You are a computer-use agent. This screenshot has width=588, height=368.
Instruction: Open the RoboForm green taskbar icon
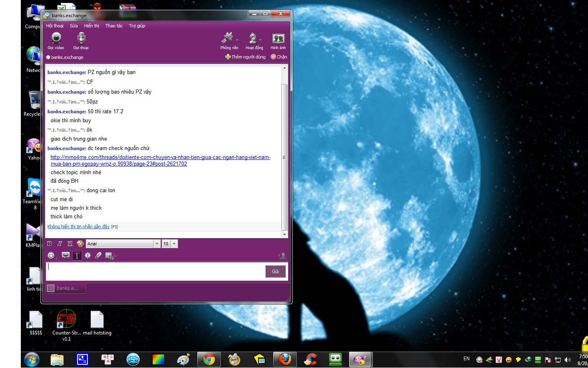(335, 360)
